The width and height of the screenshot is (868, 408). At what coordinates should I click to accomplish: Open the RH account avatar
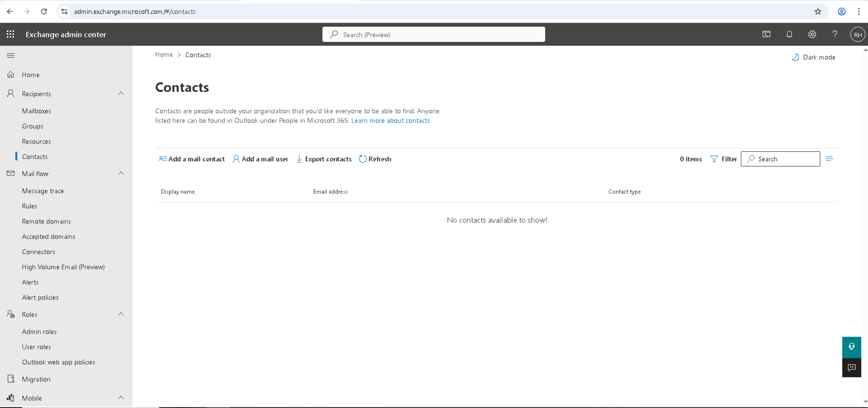pos(857,35)
